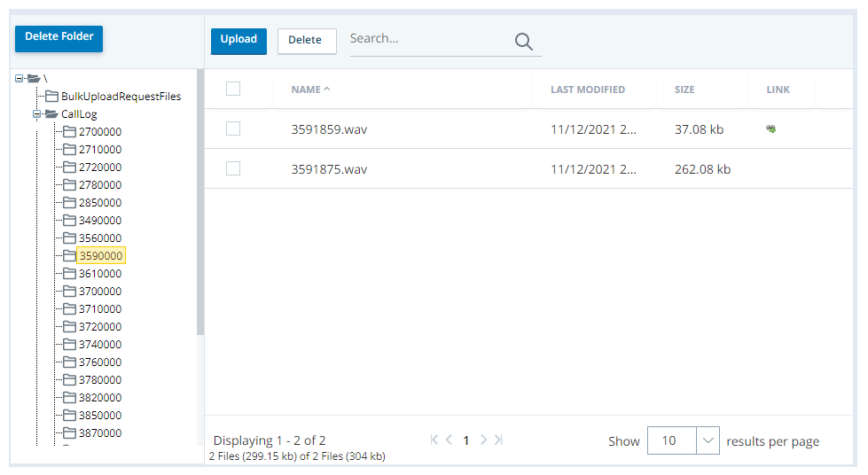Click the date of 3591859.wav

point(593,129)
